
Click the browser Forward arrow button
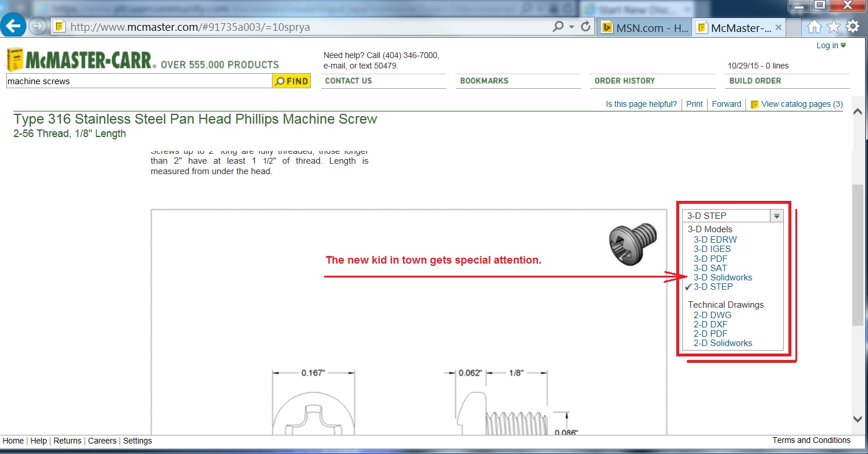point(38,27)
